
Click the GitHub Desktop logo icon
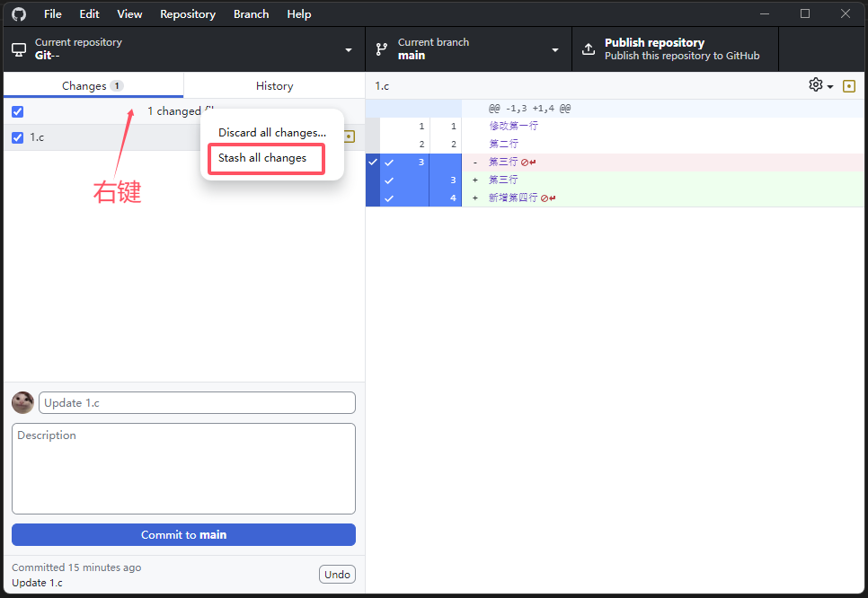pos(19,14)
